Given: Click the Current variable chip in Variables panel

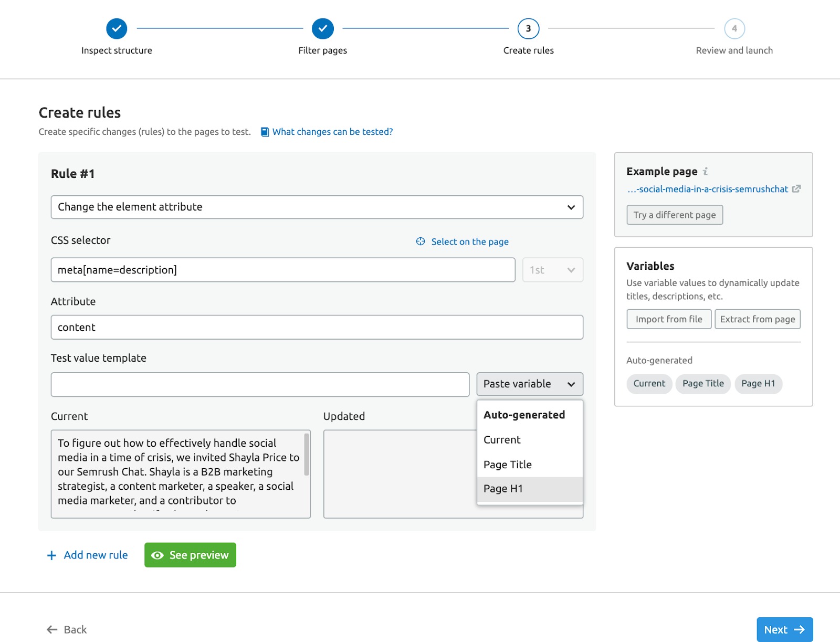Looking at the screenshot, I should tap(649, 384).
